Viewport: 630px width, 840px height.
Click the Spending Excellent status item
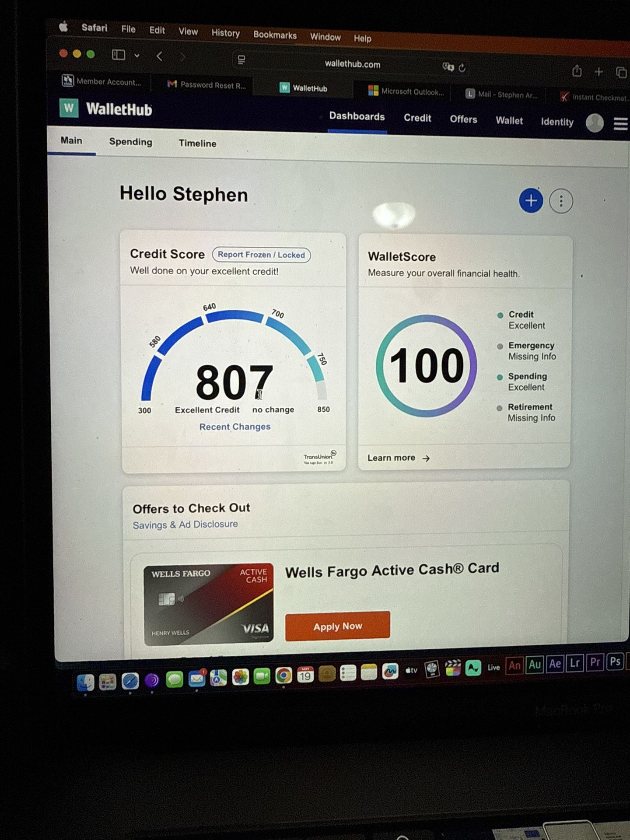pos(522,381)
